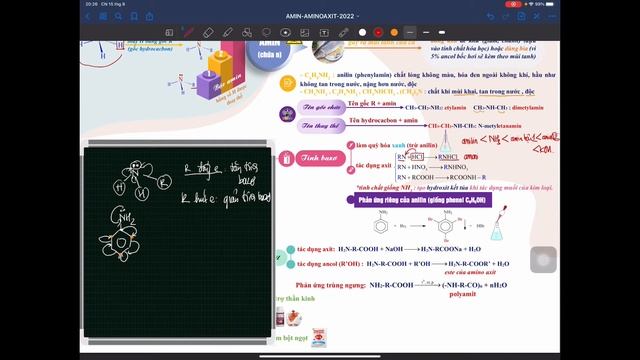Tap the purple 'Phản ứng riêng của anilin' banner
Viewport: 640px width, 360px height.
point(422,200)
